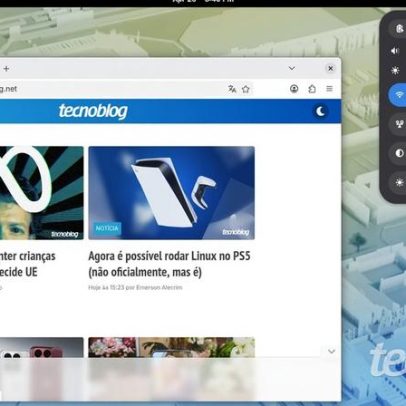
Task: Click author name Emerson Alecrim
Action: [159, 287]
